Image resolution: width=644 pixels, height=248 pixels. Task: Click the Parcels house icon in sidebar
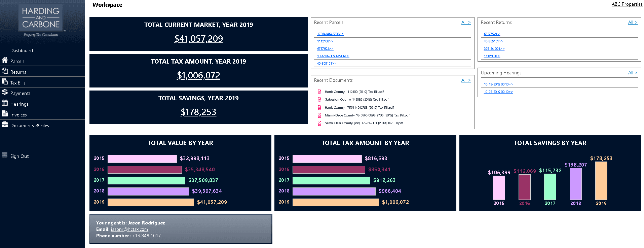coord(5,60)
